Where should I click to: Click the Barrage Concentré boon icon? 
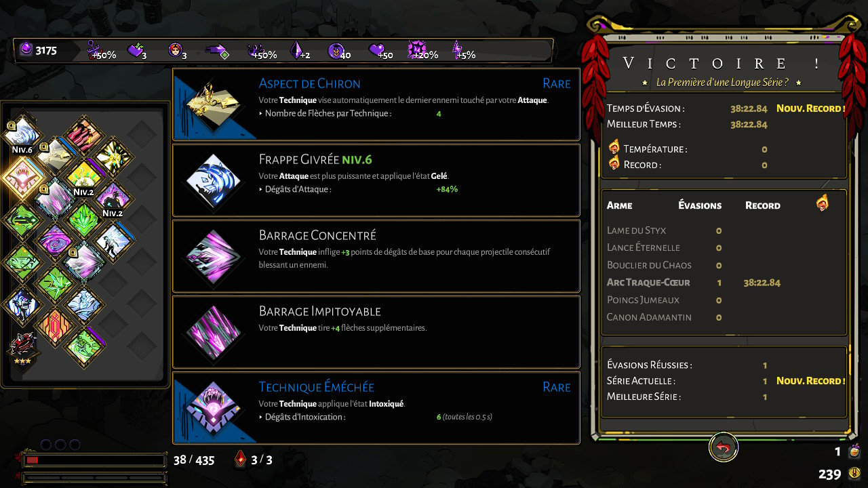(214, 256)
